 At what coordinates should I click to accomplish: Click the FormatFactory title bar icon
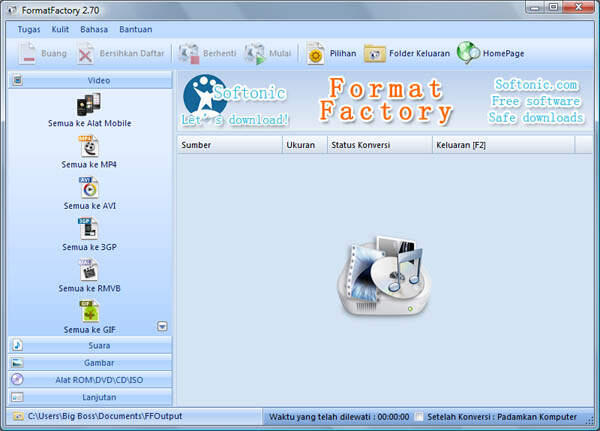[13, 10]
